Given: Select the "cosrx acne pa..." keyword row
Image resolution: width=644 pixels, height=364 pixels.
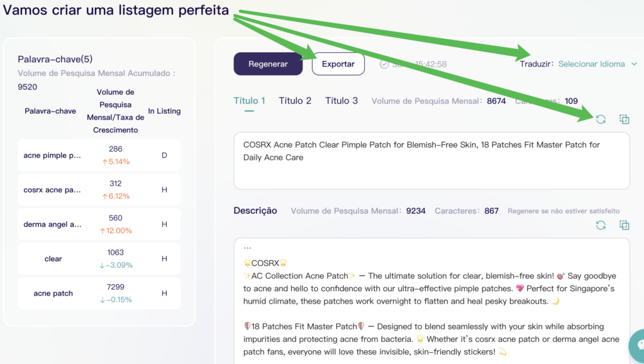Looking at the screenshot, I should point(99,190).
